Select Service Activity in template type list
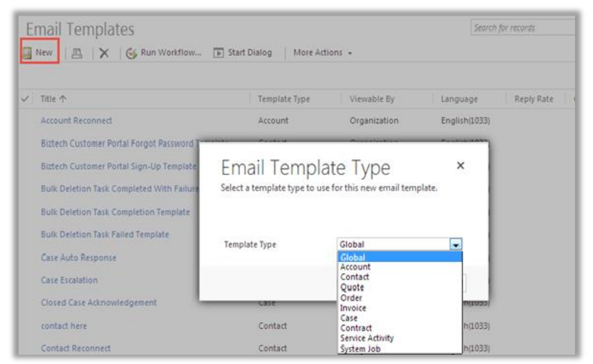The height and width of the screenshot is (364, 593). pyautogui.click(x=400, y=339)
